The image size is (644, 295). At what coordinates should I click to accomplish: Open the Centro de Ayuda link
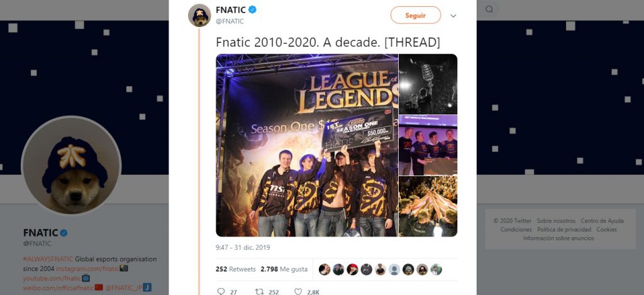tap(602, 221)
